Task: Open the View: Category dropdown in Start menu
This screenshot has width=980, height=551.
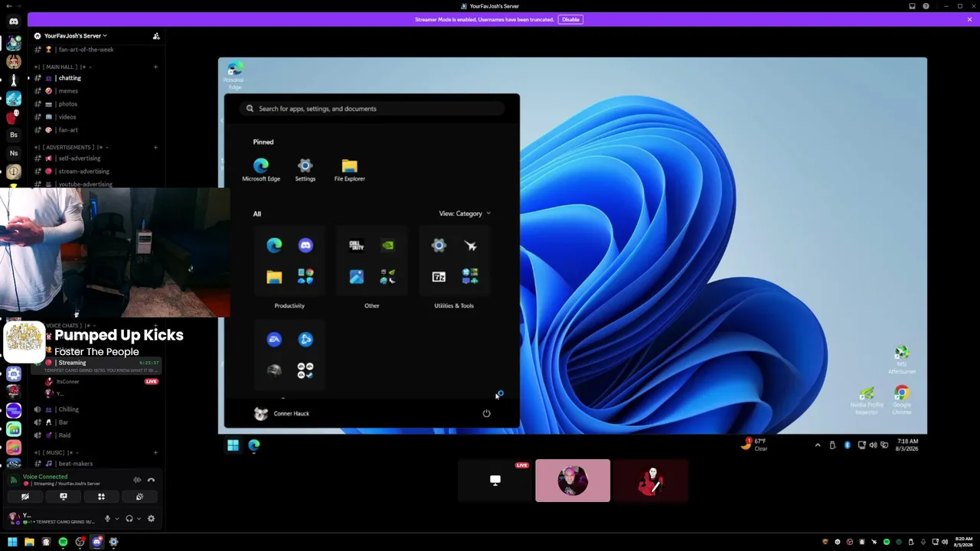Action: pyautogui.click(x=465, y=214)
